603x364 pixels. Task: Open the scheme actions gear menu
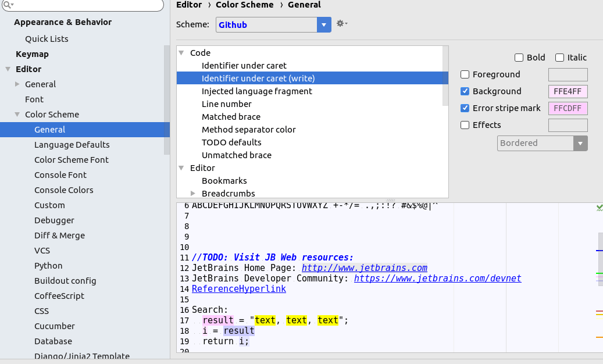point(341,24)
